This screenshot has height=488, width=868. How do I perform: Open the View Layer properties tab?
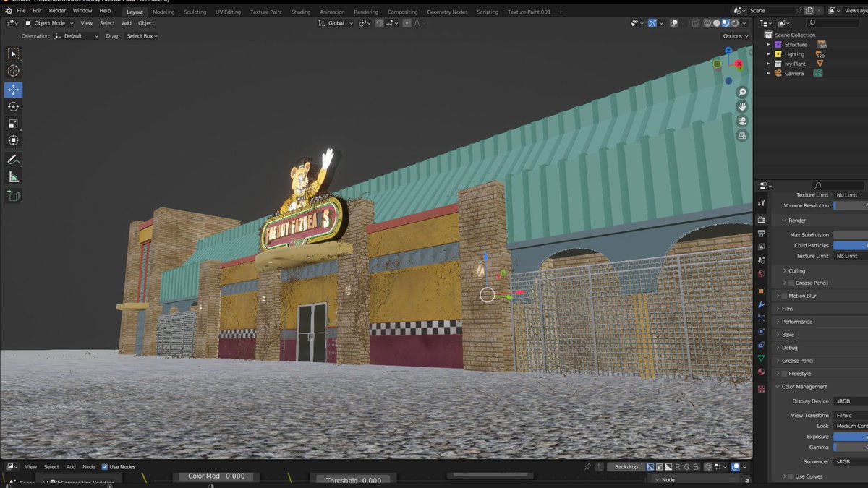click(x=761, y=247)
